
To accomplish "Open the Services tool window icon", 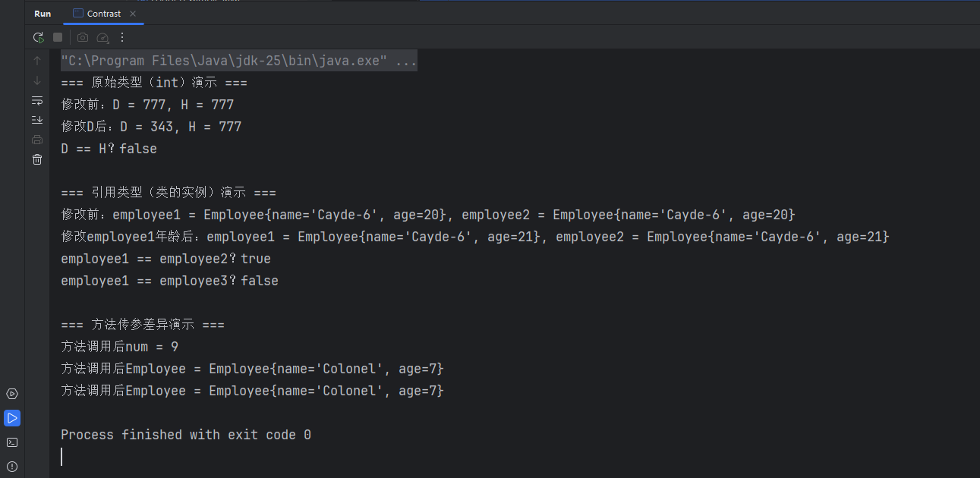I will 12,394.
